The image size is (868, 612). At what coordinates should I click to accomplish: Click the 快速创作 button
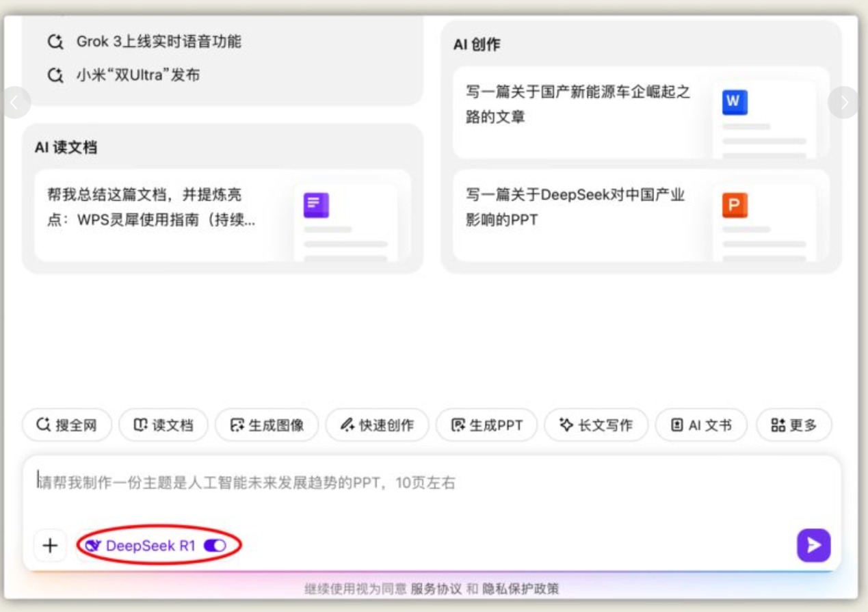(377, 425)
